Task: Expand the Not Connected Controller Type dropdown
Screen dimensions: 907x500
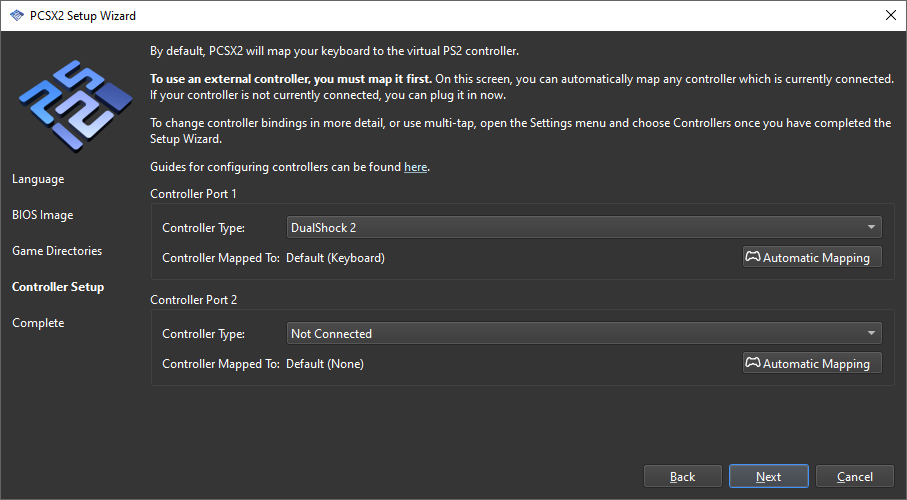Action: 584,334
